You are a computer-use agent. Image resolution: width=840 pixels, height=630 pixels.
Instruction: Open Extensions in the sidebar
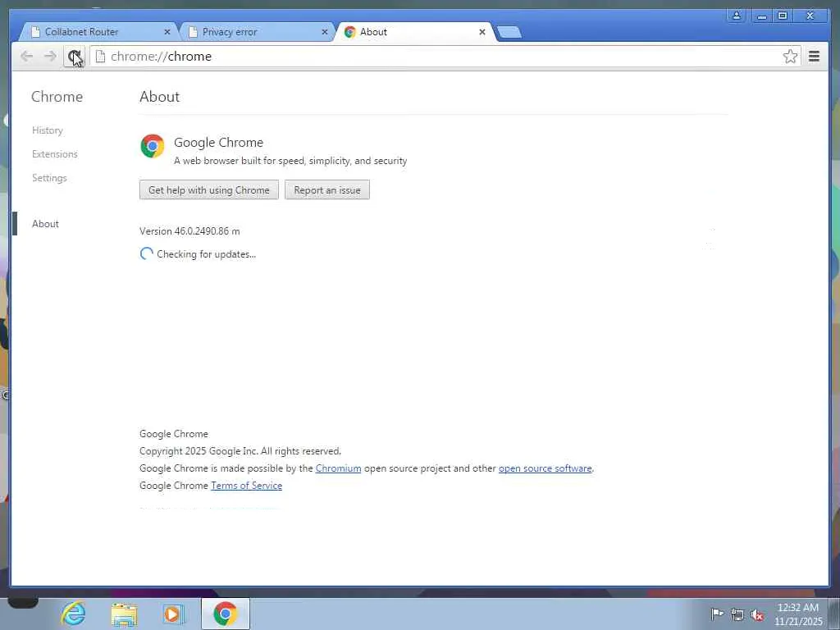click(55, 154)
